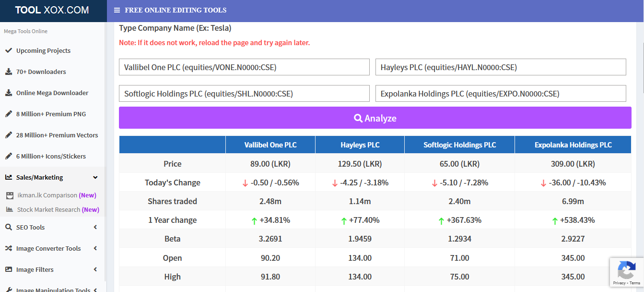Click the TOOL XOX.COM logo
This screenshot has width=644, height=292.
[52, 10]
